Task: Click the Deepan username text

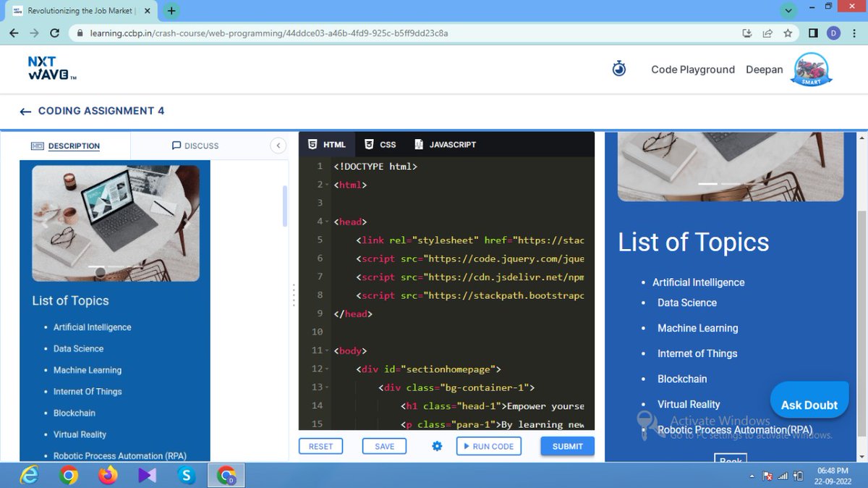Action: 765,70
